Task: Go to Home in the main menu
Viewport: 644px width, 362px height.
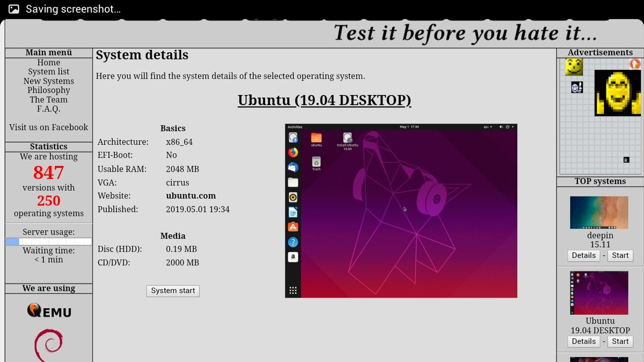Action: (49, 63)
